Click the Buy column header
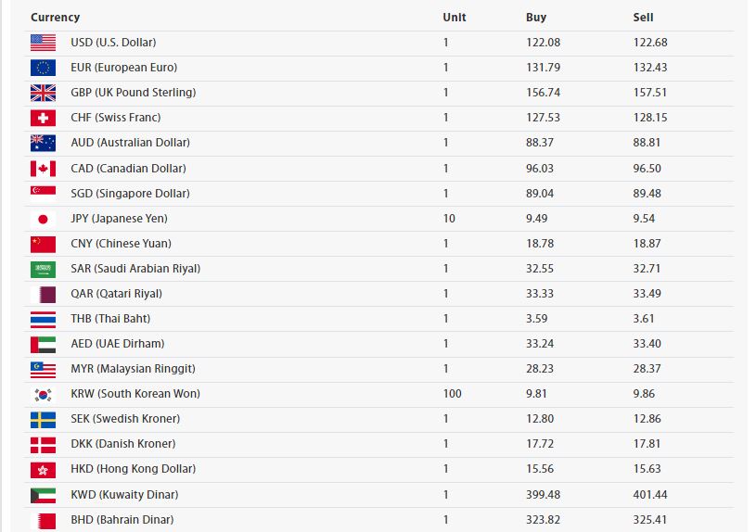Image resolution: width=756 pixels, height=532 pixels. [536, 18]
